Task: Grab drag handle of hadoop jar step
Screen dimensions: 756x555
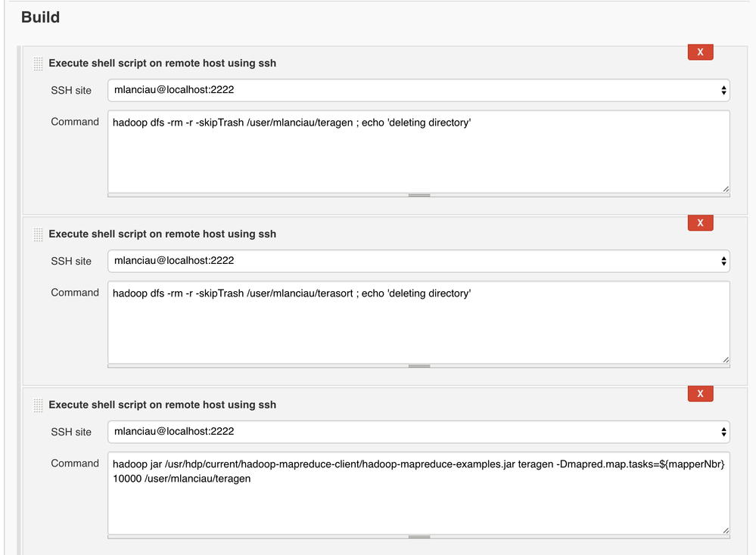Action: [38, 406]
